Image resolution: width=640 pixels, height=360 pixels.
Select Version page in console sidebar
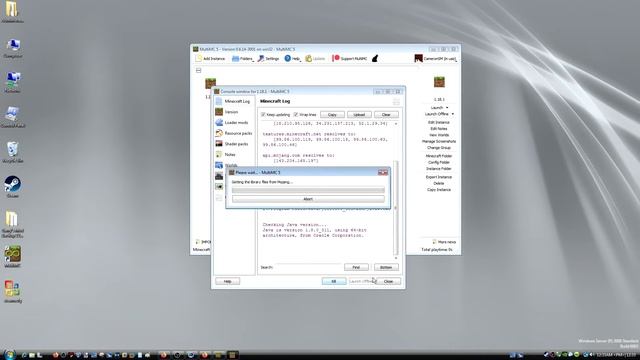click(x=233, y=112)
